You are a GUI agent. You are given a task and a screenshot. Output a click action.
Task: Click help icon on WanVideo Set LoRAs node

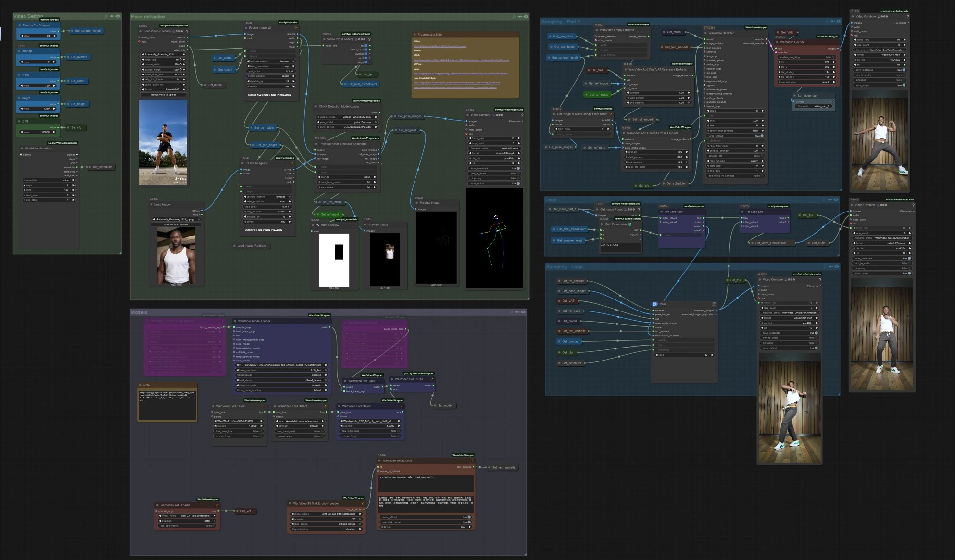pos(432,379)
